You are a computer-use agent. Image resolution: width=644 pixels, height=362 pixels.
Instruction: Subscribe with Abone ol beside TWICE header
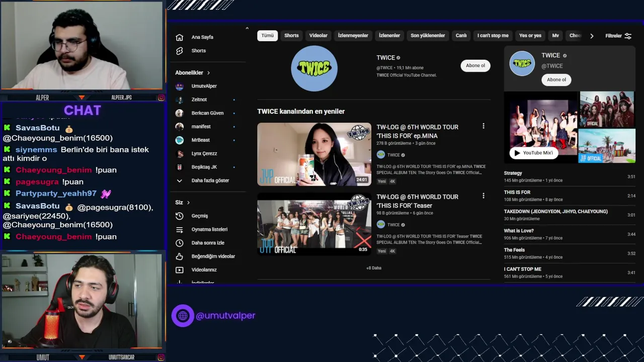[475, 65]
